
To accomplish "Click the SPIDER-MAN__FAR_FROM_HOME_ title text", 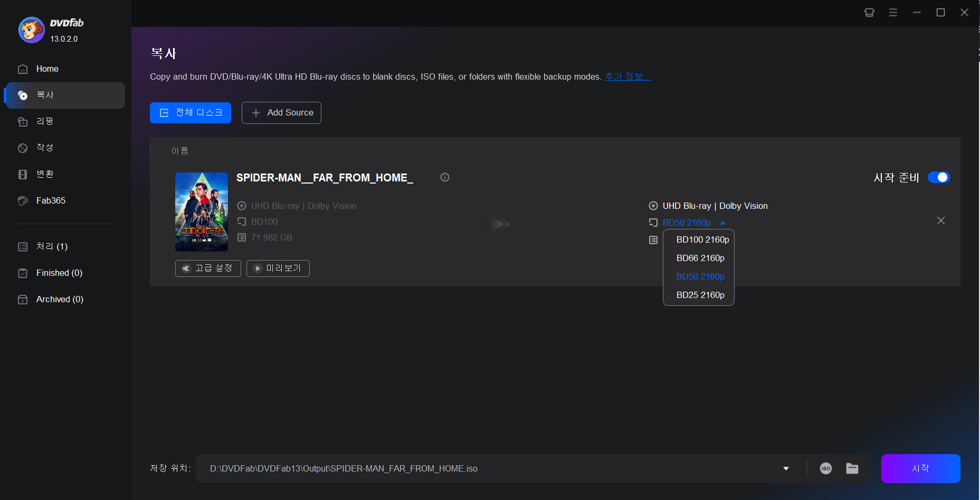I will tap(325, 178).
